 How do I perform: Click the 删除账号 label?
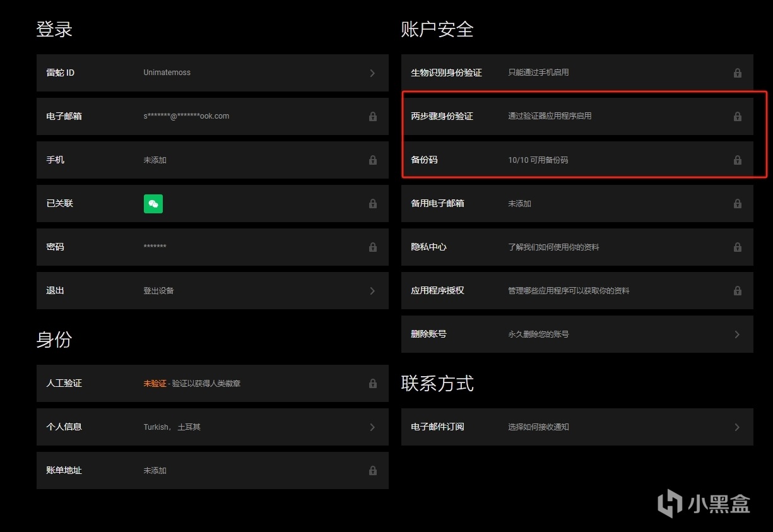click(x=428, y=334)
